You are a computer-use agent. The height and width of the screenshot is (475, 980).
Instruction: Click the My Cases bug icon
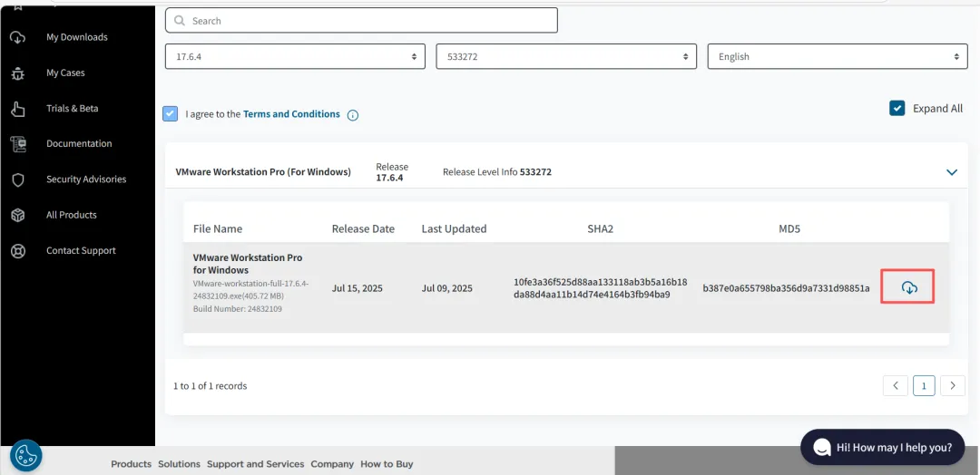18,73
